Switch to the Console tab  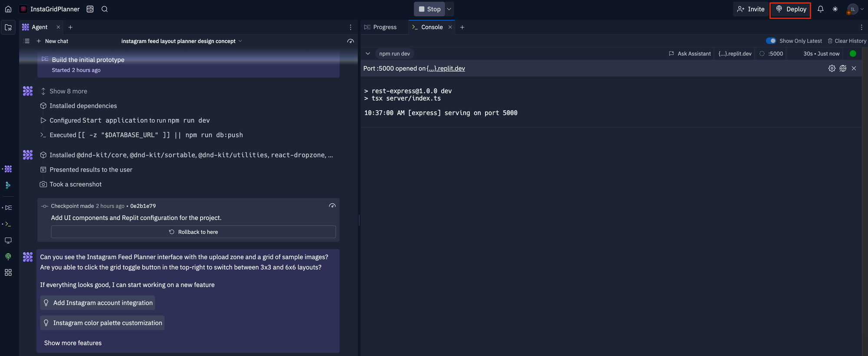tap(427, 27)
